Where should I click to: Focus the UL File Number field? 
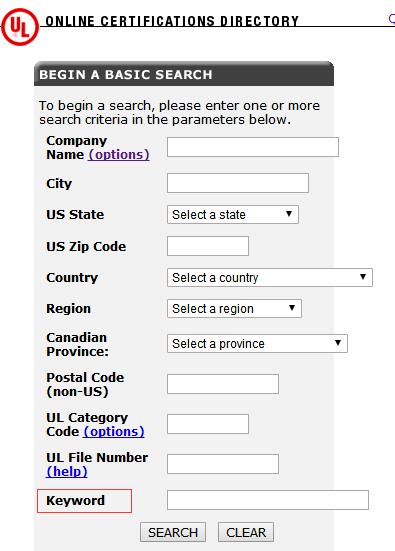click(223, 464)
